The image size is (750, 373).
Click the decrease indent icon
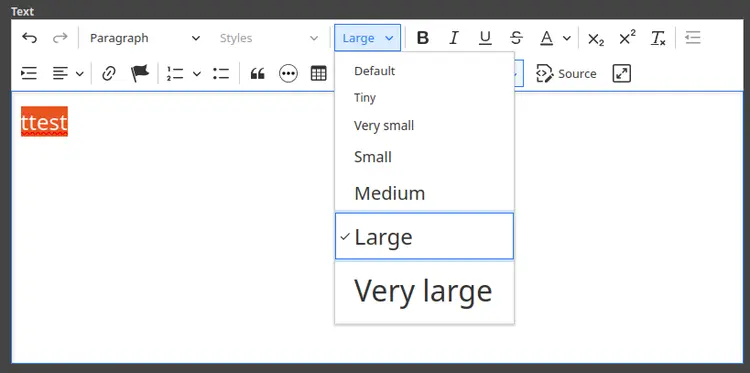point(692,38)
